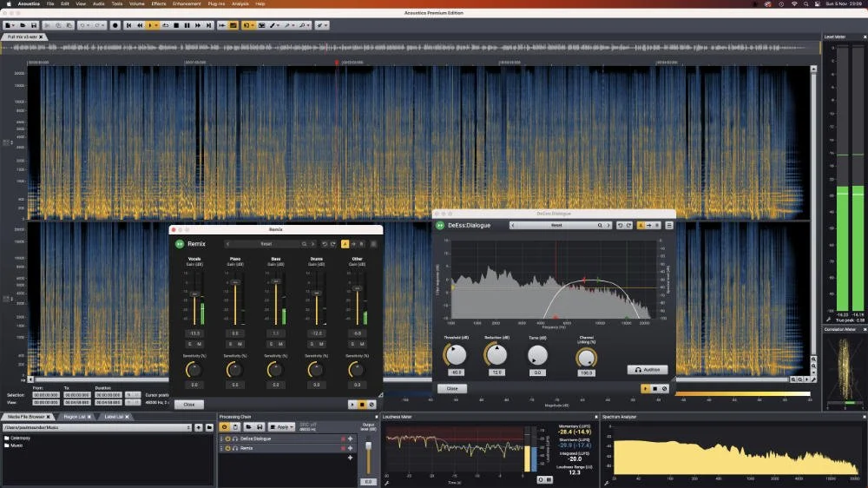The width and height of the screenshot is (868, 488).
Task: Open the File menu
Action: pyautogui.click(x=49, y=3)
